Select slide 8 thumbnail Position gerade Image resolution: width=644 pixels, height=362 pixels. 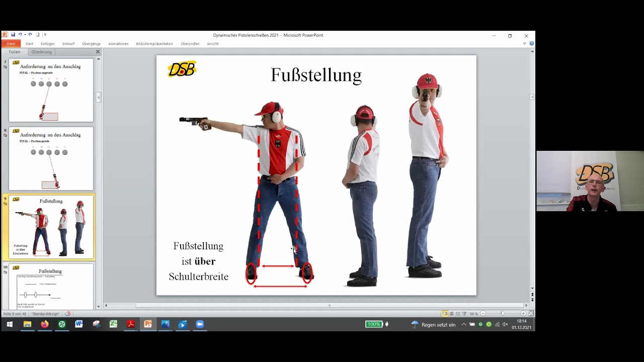click(x=51, y=159)
